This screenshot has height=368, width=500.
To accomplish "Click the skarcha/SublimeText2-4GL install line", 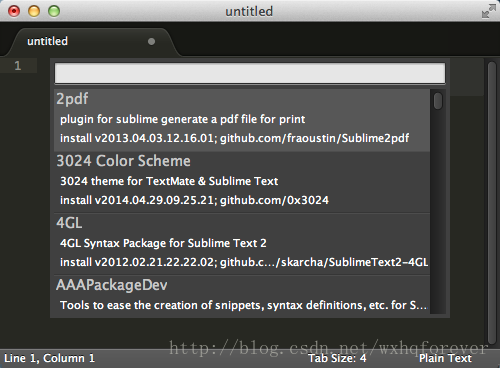I will pyautogui.click(x=244, y=262).
